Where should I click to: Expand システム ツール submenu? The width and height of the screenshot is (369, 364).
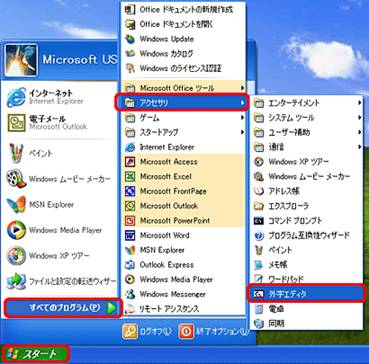pos(306,118)
